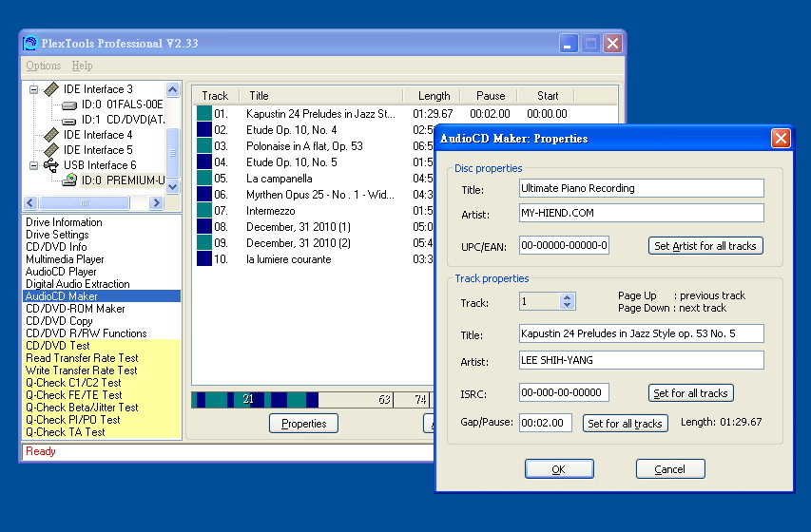Screen dimensions: 811x532
Task: Select IDE Interface 4 in device tree
Action: (98, 135)
